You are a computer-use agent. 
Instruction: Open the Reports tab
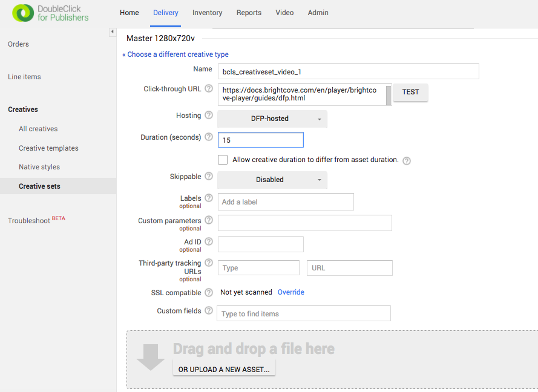249,13
